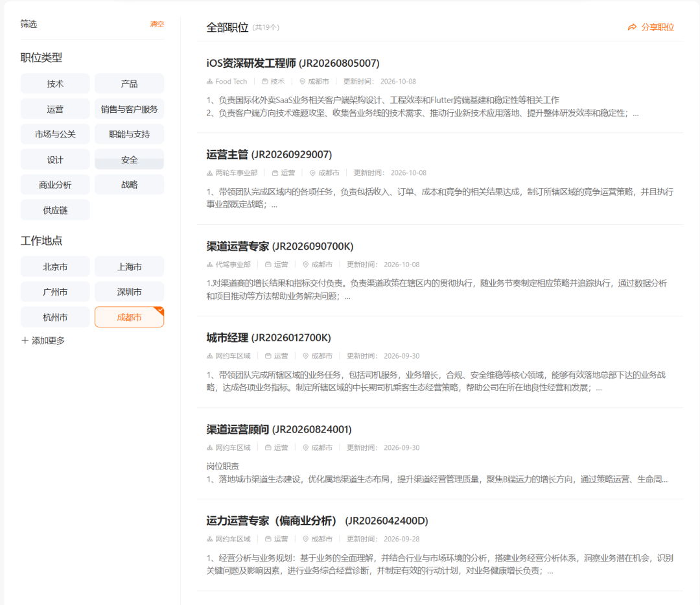Select the 深圳市 location chip

point(129,292)
